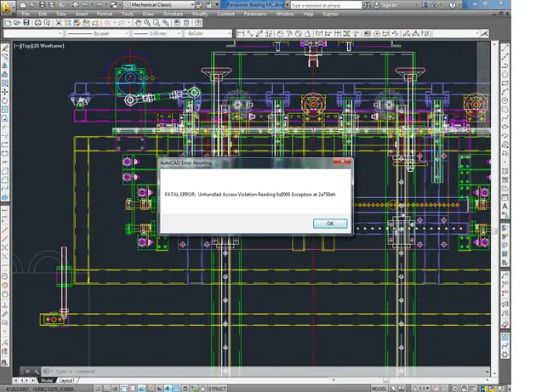The height and width of the screenshot is (392, 553).
Task: Open command line customize wrench
Action: click(x=36, y=372)
